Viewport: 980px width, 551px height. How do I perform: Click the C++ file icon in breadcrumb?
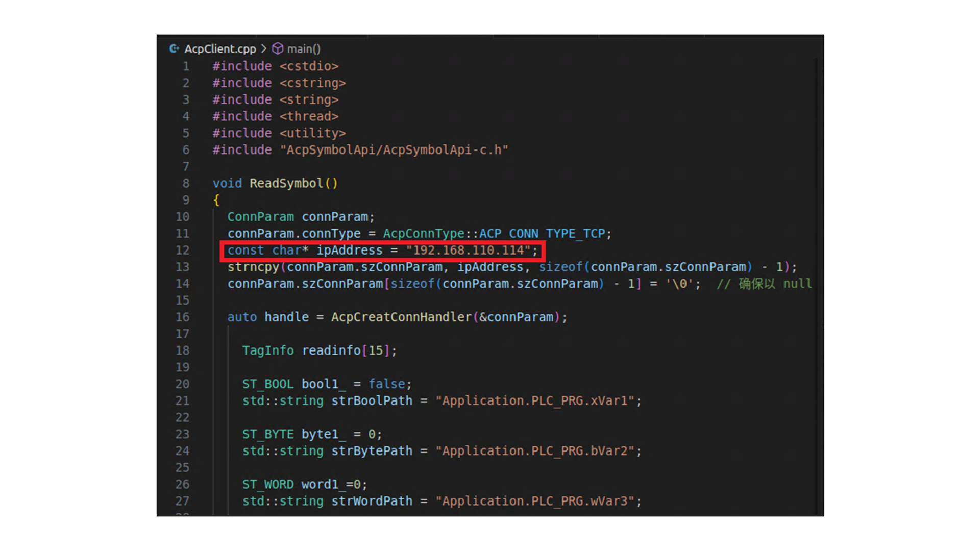pos(174,48)
